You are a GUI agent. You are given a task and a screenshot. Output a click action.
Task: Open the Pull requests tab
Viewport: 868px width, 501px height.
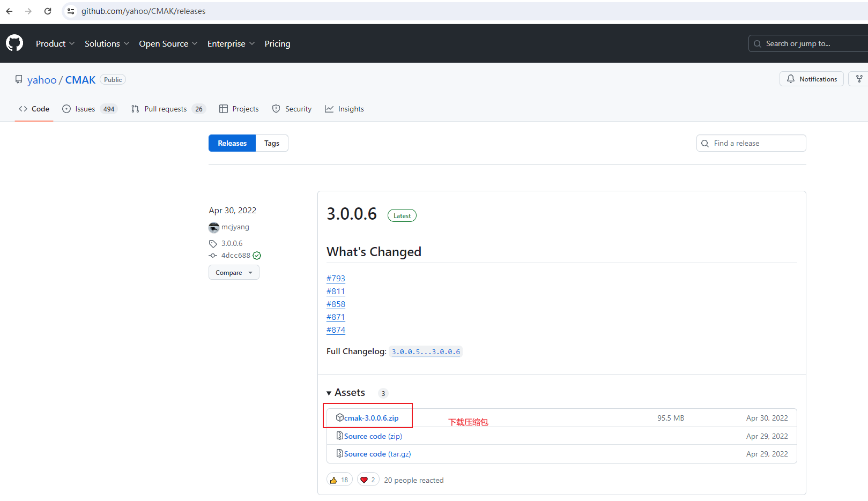168,109
